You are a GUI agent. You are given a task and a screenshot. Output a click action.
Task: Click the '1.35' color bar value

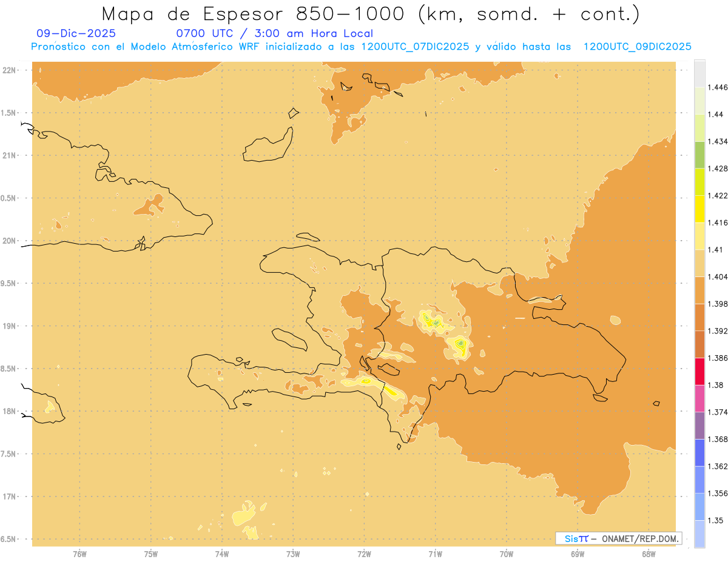716,520
